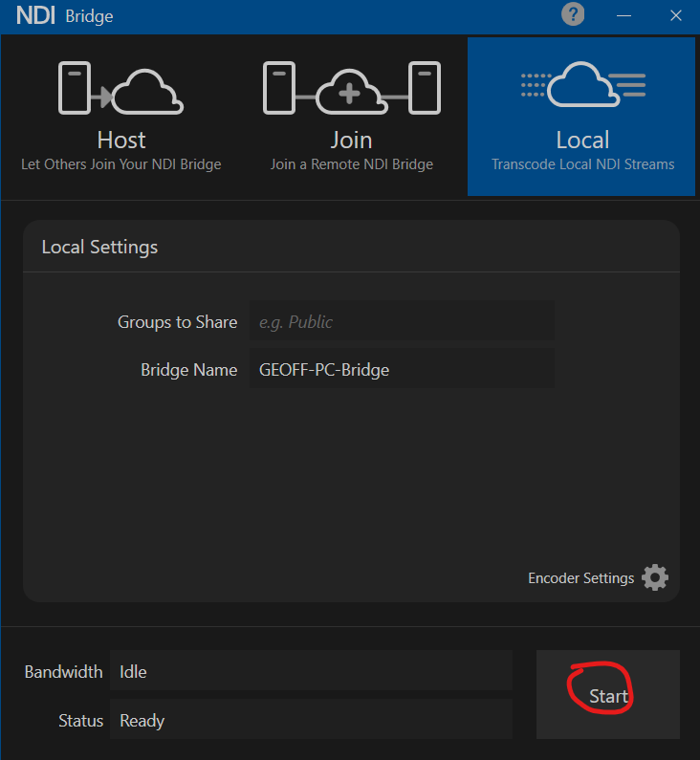Click the Bandwidth Idle readout
This screenshot has width=700, height=760.
311,671
